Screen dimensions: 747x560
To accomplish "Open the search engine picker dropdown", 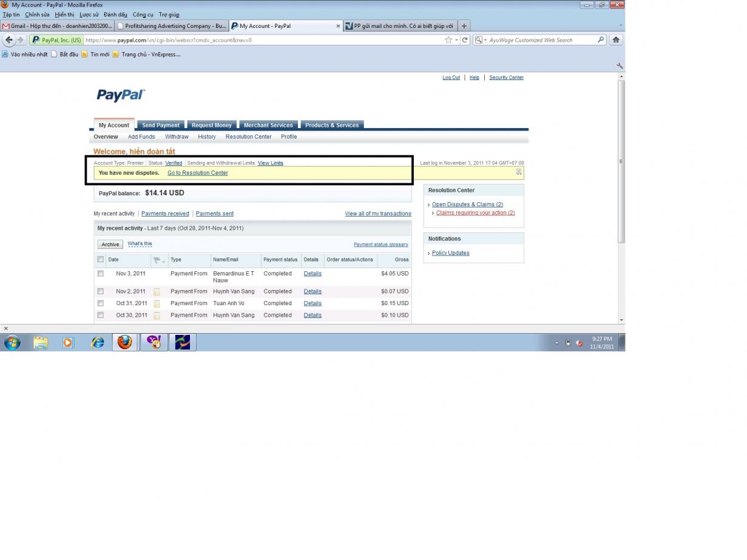I will pyautogui.click(x=481, y=40).
